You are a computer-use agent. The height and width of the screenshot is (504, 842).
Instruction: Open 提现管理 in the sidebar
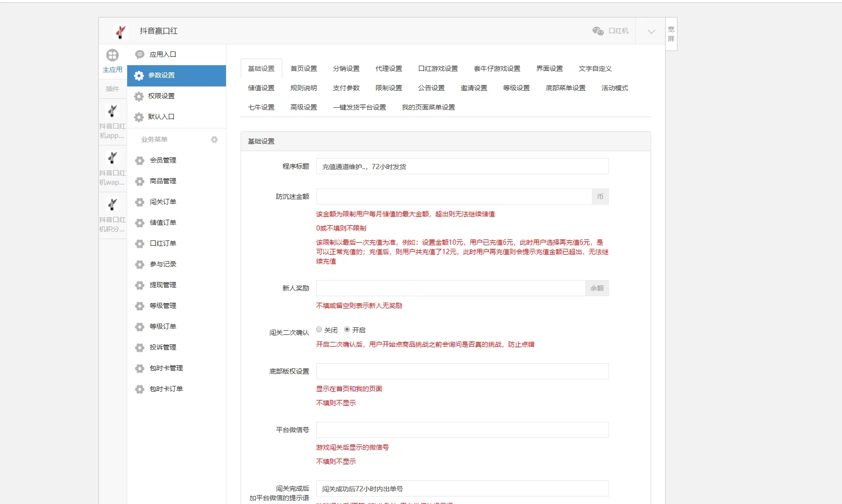click(163, 285)
